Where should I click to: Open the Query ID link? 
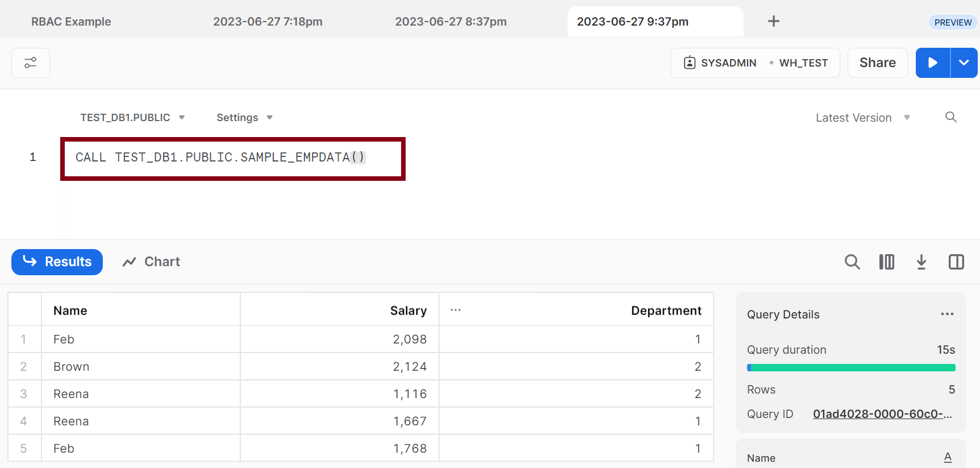click(882, 414)
